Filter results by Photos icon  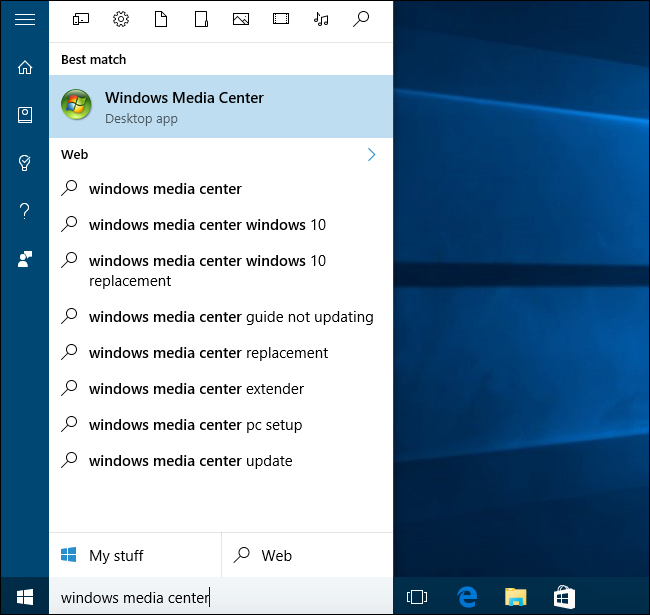[241, 19]
